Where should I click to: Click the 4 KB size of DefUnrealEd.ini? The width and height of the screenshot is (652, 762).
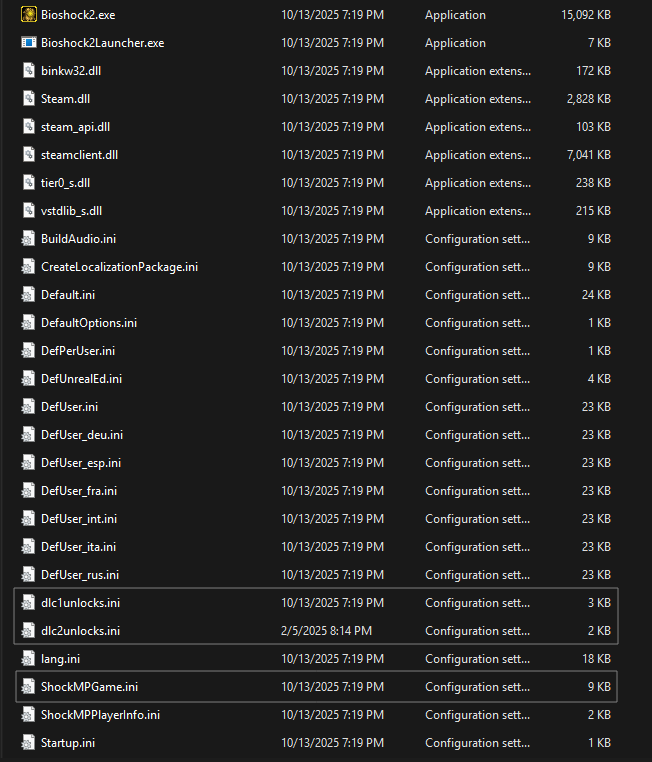tap(599, 379)
